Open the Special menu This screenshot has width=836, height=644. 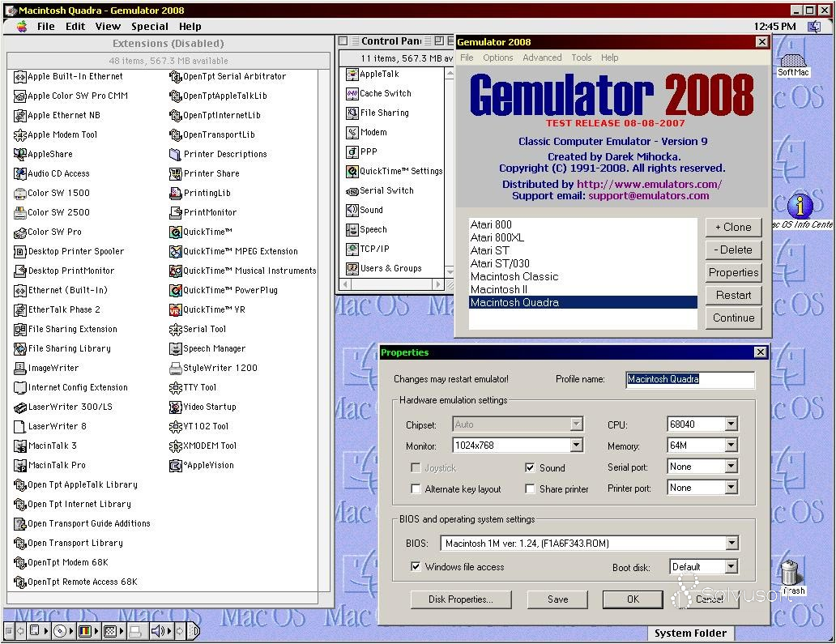point(150,27)
